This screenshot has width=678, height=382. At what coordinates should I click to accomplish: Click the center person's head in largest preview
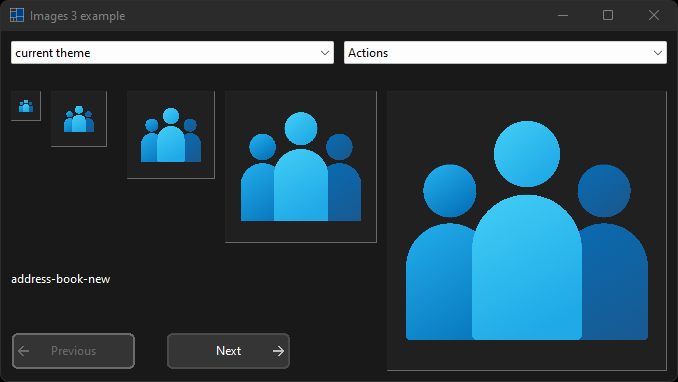527,154
